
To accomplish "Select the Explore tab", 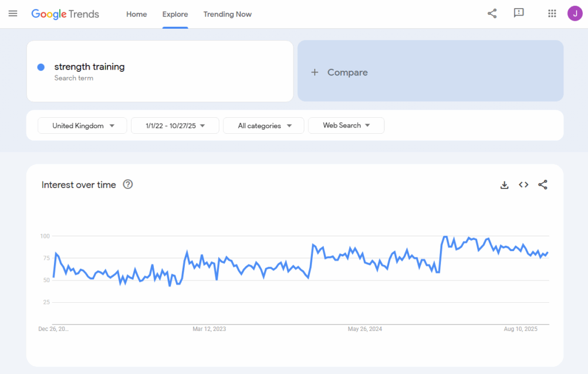I will point(175,14).
